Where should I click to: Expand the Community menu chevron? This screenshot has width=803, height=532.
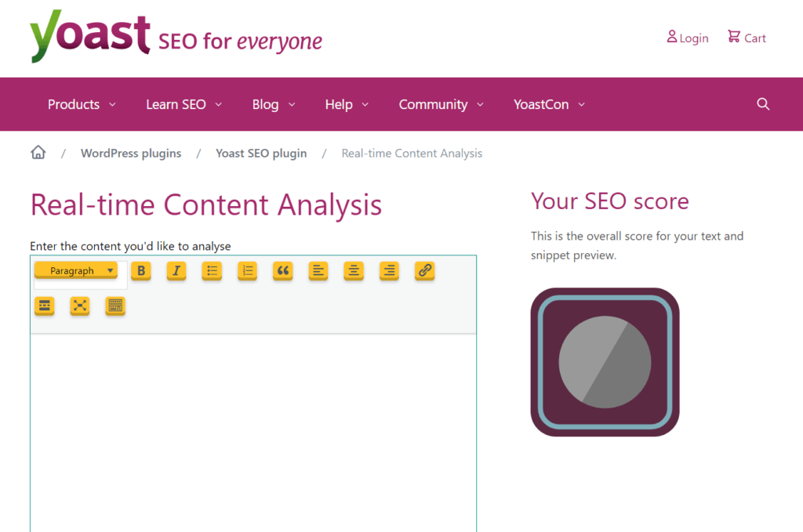pos(481,104)
